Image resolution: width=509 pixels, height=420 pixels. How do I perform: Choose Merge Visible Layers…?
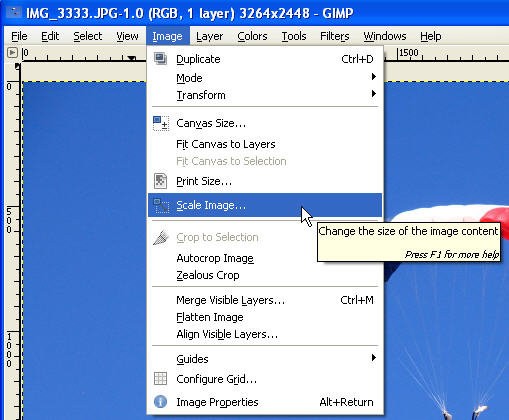[x=265, y=300]
